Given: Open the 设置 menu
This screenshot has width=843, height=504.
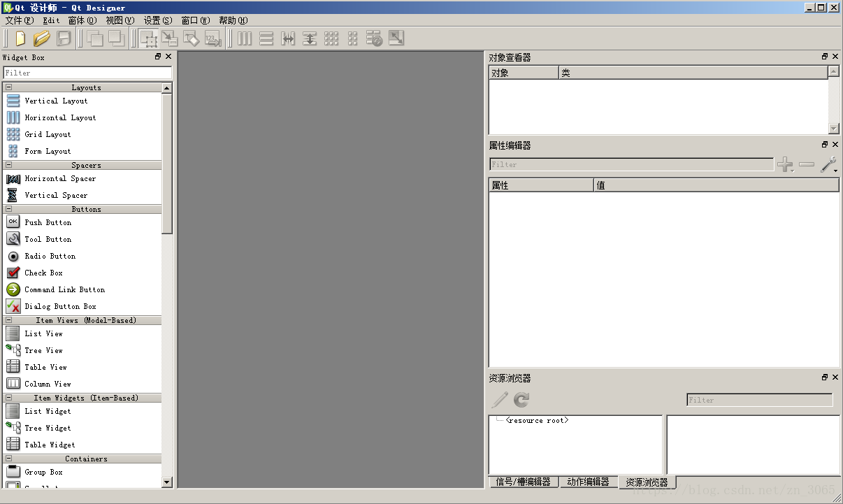Looking at the screenshot, I should (x=157, y=20).
